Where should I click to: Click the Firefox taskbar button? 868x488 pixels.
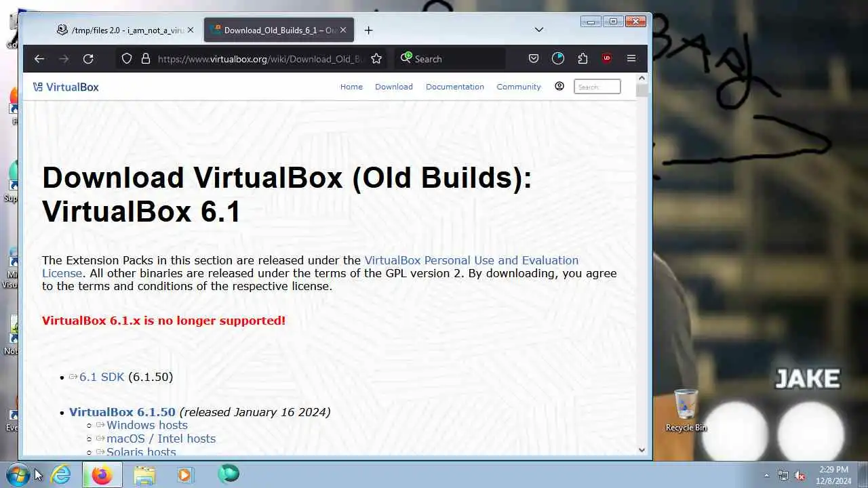[x=102, y=474]
